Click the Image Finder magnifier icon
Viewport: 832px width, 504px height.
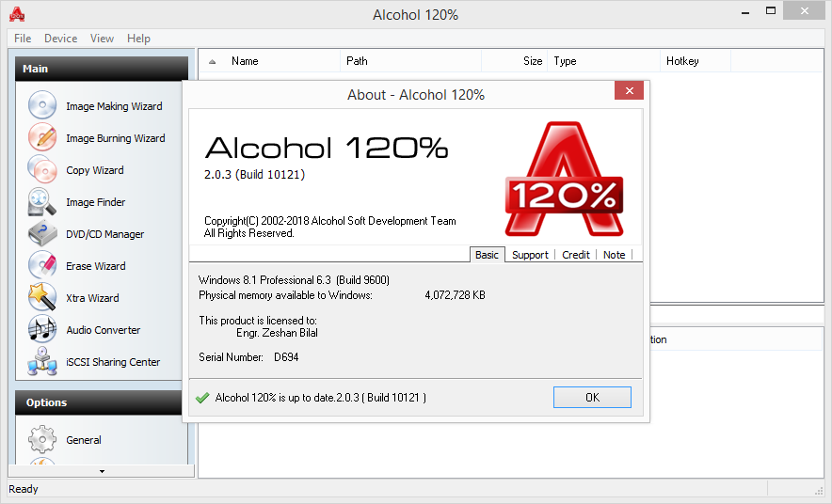tap(42, 201)
